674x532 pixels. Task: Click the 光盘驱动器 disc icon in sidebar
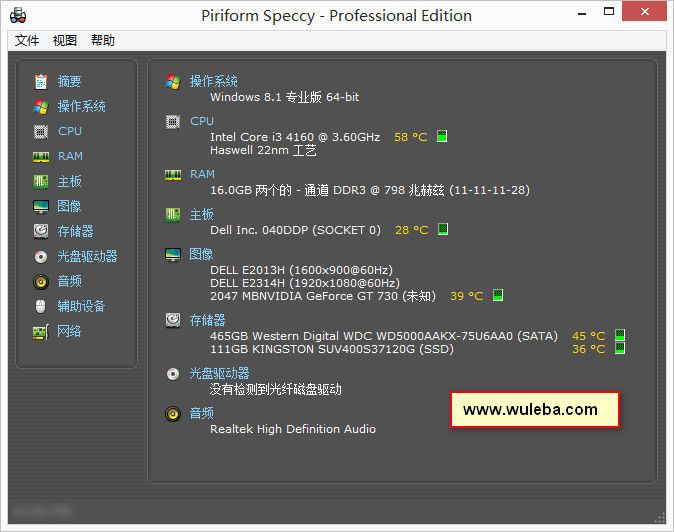point(41,257)
